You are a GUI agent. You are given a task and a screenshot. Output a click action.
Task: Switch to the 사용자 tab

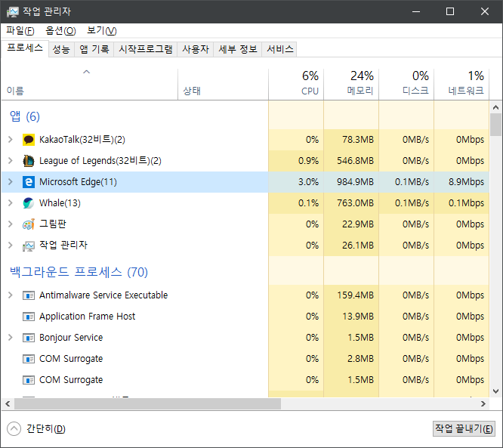196,49
